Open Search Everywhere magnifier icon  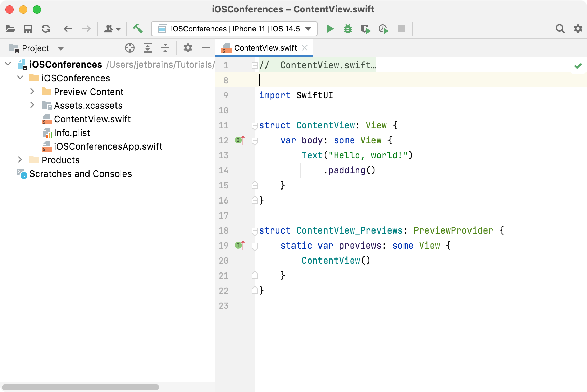coord(560,29)
